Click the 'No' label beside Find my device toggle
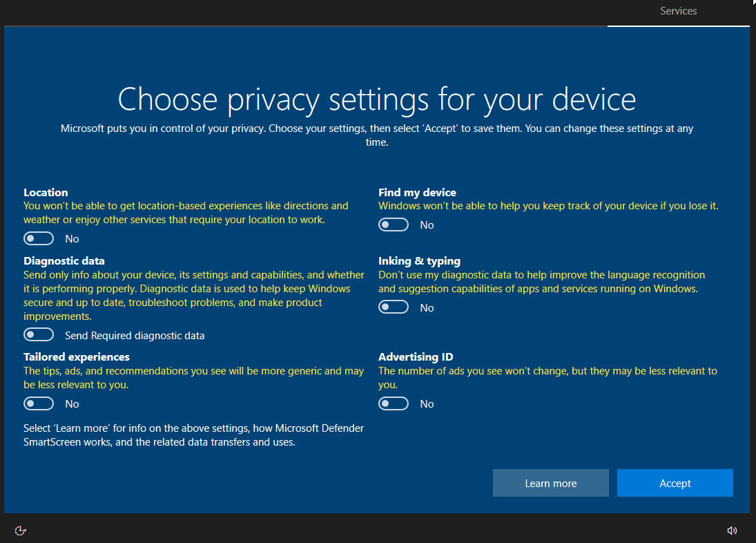Image resolution: width=756 pixels, height=543 pixels. [427, 225]
